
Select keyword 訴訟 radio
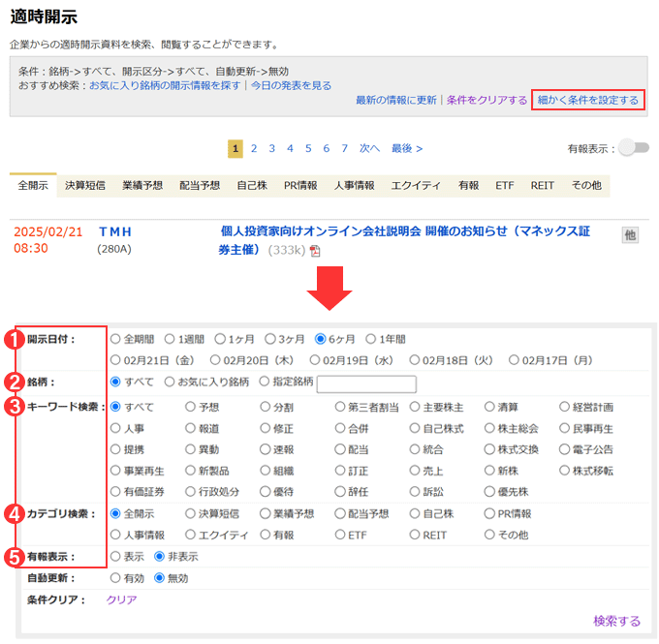pyautogui.click(x=415, y=492)
